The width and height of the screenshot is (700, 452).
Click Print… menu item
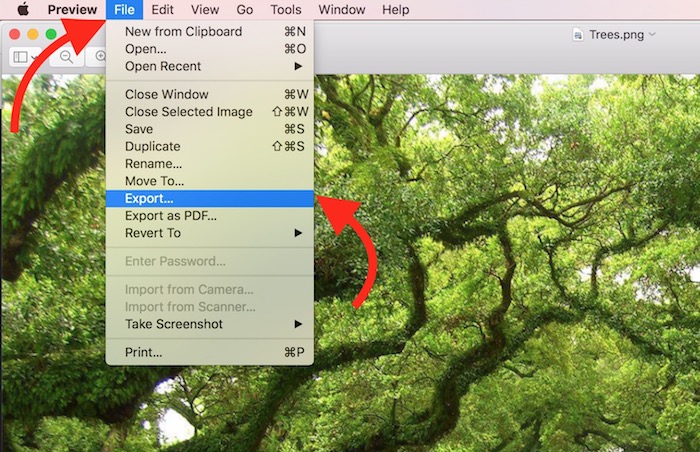point(144,352)
